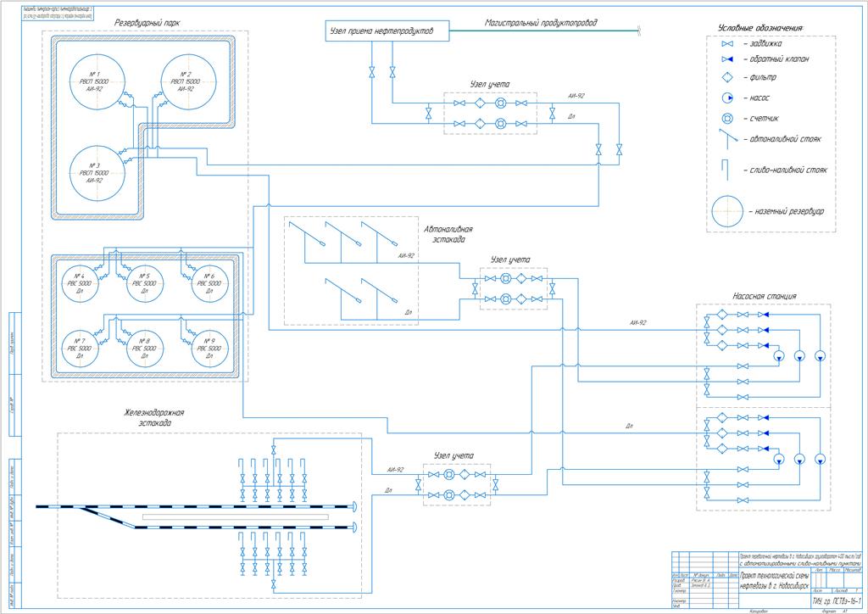Click the '– насос' legend text

[x=755, y=98]
